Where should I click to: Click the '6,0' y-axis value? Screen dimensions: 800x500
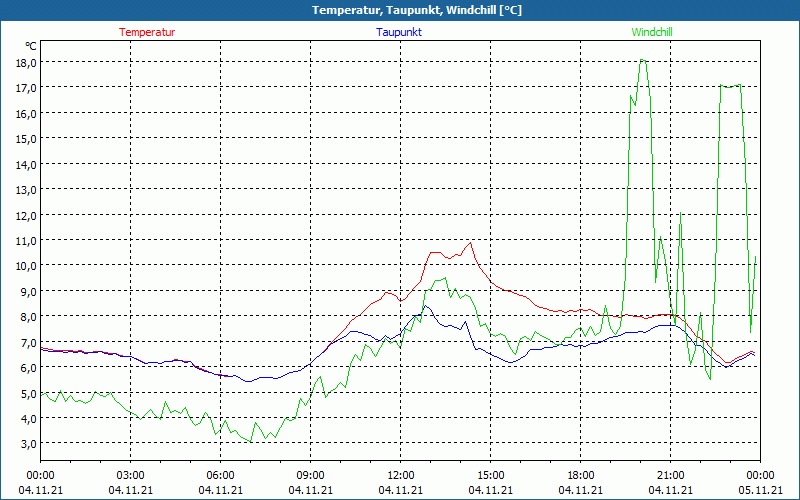[x=29, y=367]
